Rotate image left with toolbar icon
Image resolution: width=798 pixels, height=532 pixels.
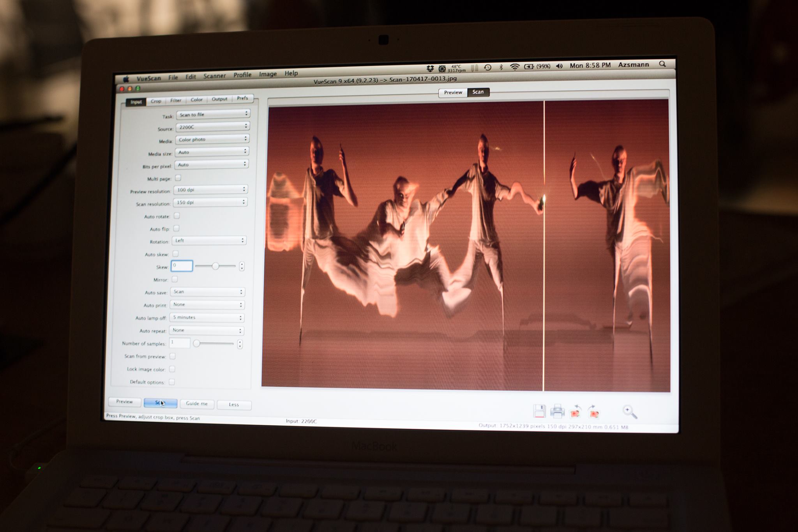(576, 412)
